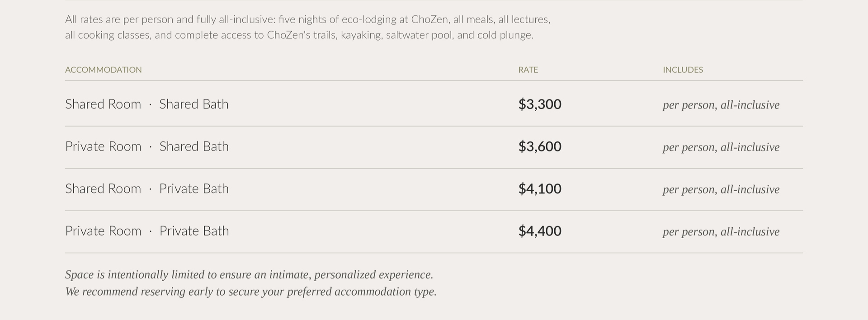Click the includes text in the $3,300 row
Image resolution: width=868 pixels, height=320 pixels.
[721, 105]
